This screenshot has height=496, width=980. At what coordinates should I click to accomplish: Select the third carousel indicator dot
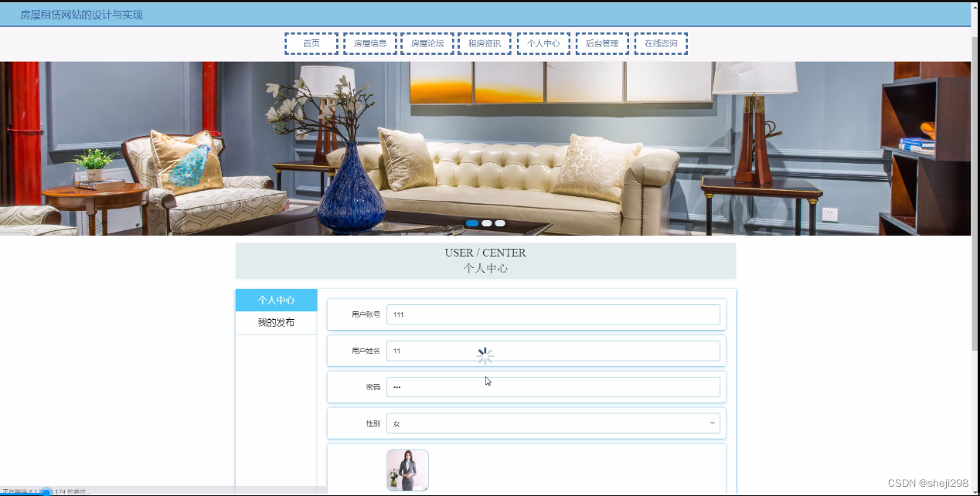[499, 223]
